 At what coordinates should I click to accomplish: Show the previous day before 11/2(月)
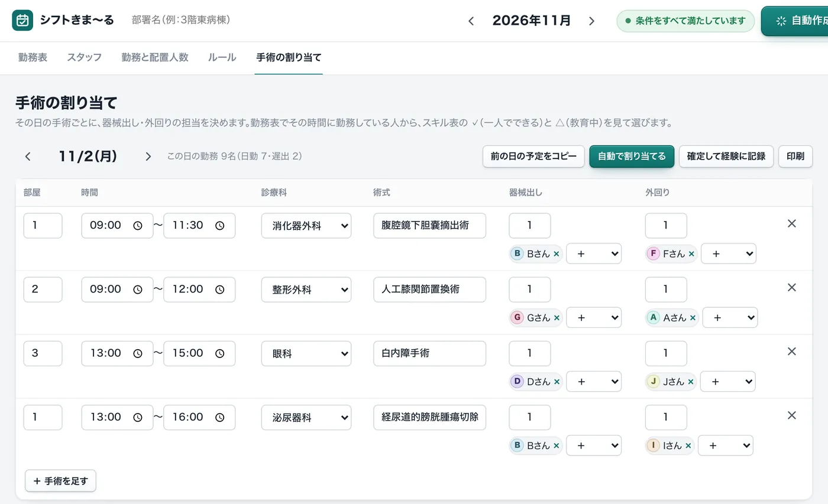(x=28, y=157)
